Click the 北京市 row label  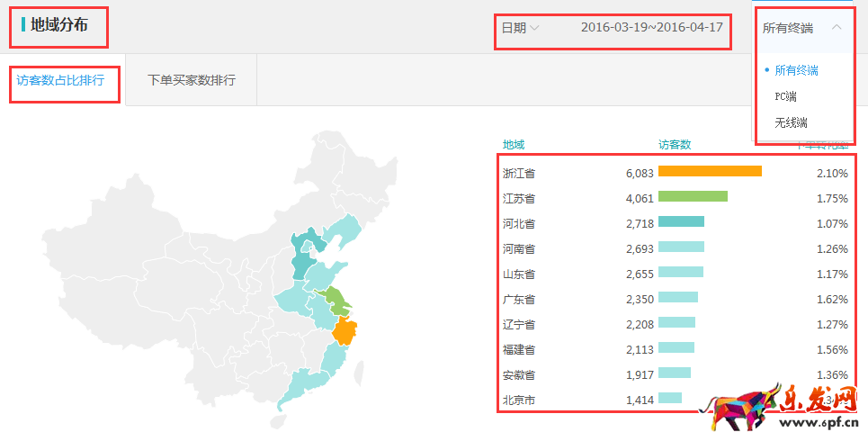tap(519, 400)
